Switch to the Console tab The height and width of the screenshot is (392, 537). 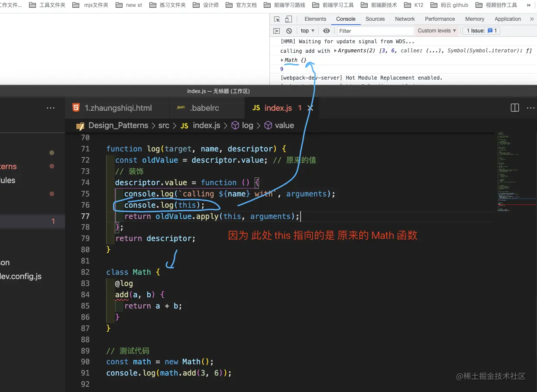pos(346,19)
